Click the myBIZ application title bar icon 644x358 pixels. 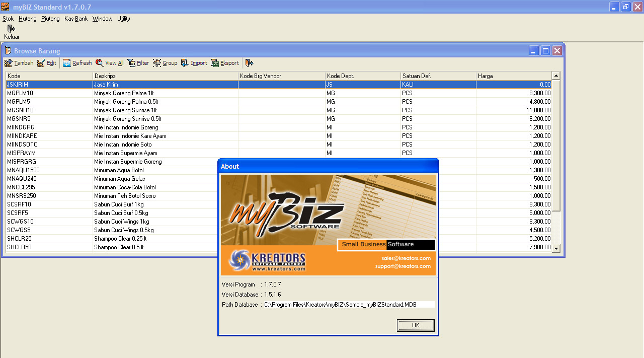[6, 7]
